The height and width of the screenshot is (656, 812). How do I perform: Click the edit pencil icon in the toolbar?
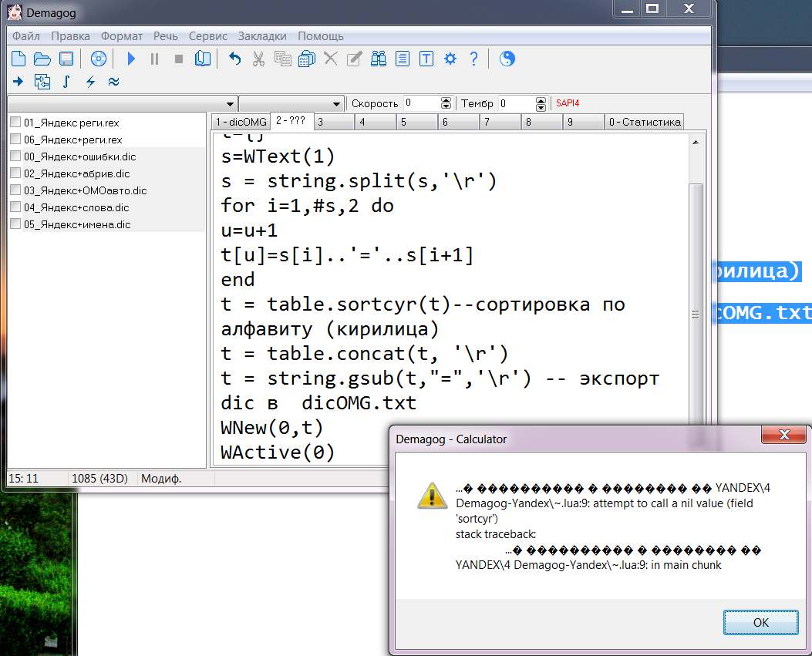coord(354,59)
